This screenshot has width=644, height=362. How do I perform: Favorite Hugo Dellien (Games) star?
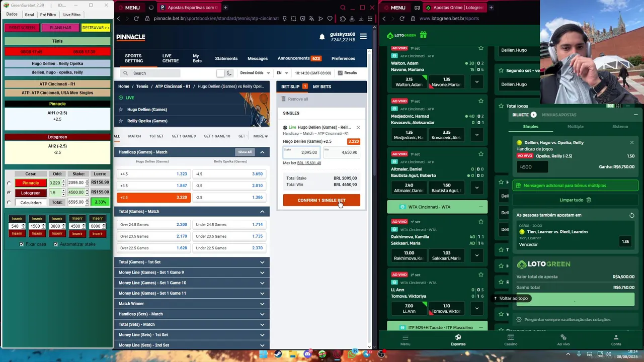[121, 109]
